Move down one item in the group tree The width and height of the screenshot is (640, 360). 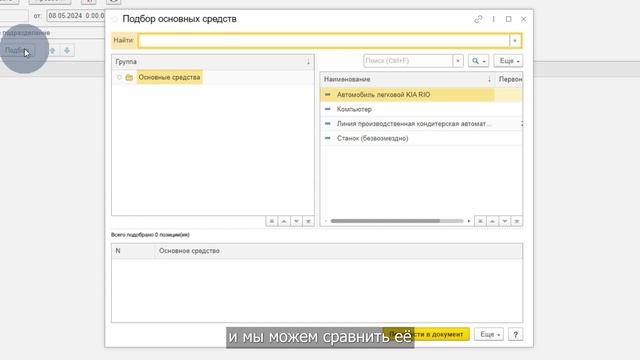[296, 221]
